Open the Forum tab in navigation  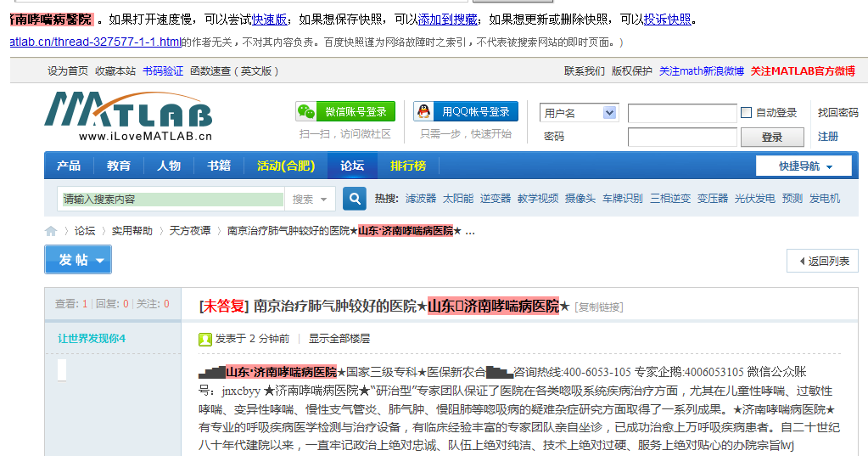point(352,166)
